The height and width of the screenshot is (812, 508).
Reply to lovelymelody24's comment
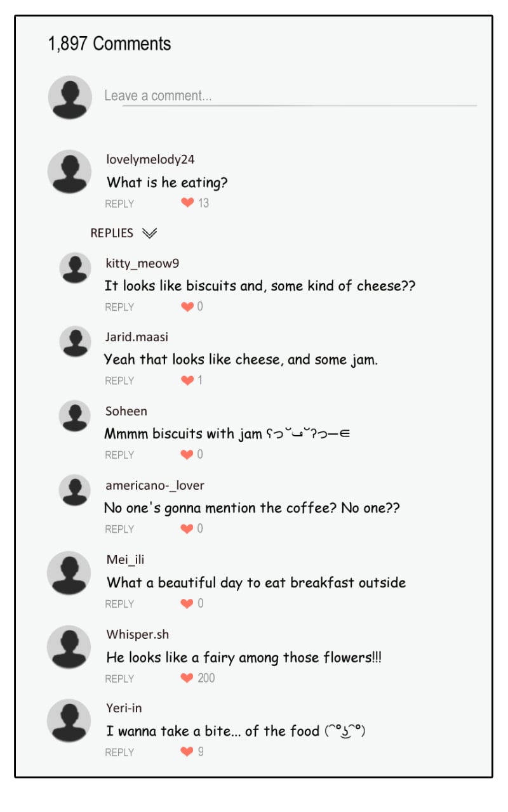pos(119,204)
